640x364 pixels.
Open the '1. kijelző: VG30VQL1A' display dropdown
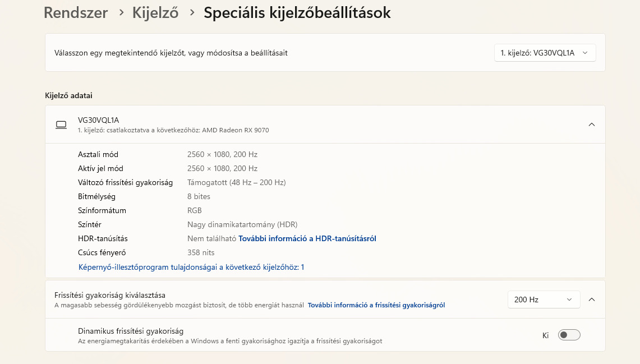(544, 53)
